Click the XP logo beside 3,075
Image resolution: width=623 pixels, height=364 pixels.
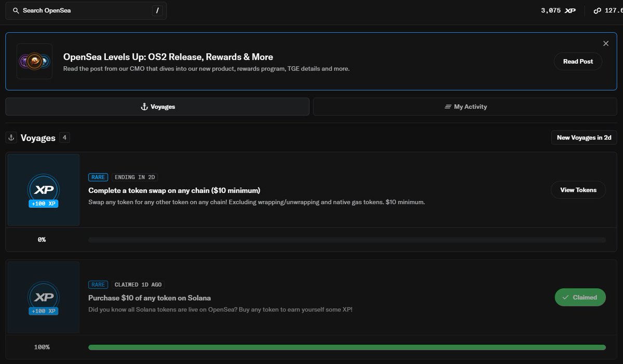tap(570, 10)
